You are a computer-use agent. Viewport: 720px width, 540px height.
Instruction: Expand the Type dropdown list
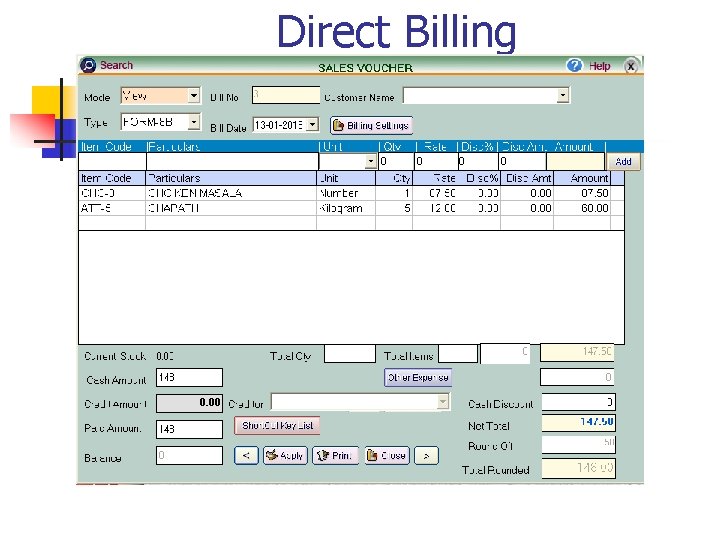pos(194,122)
